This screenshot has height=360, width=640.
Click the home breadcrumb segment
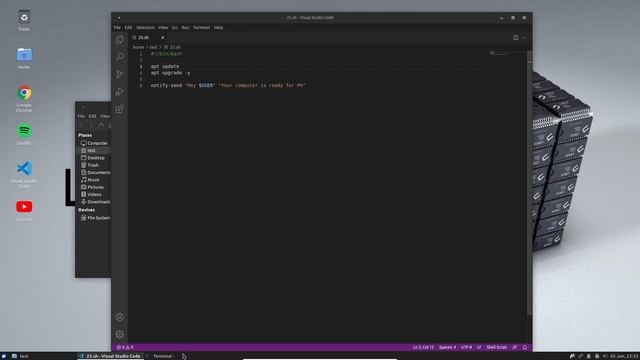(138, 47)
